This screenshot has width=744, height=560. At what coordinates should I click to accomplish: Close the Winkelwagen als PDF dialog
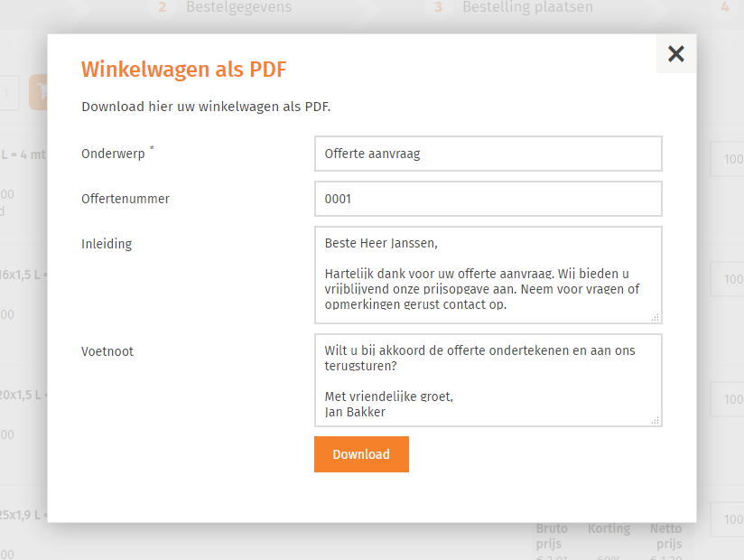click(x=675, y=54)
